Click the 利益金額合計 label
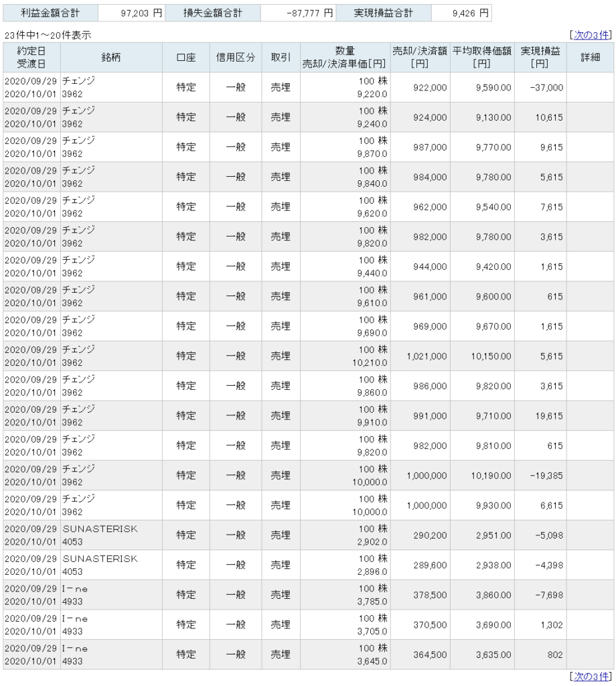This screenshot has width=616, height=686. tap(50, 13)
